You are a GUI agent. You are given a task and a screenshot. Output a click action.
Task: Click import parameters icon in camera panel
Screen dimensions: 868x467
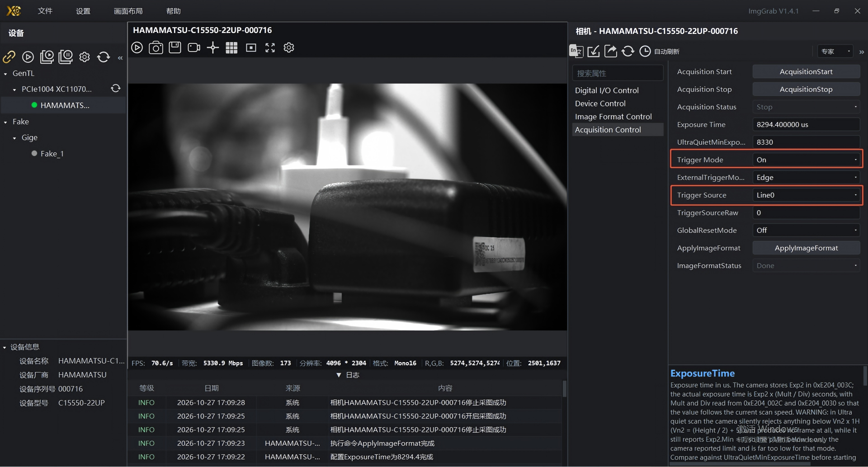click(x=594, y=51)
